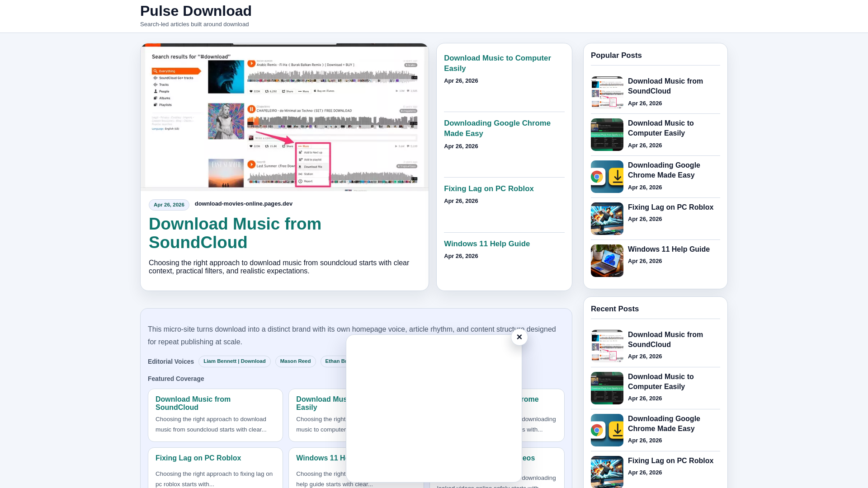Click Chrome download icon thumbnail in Recent Posts
The width and height of the screenshot is (868, 488).
point(607,430)
